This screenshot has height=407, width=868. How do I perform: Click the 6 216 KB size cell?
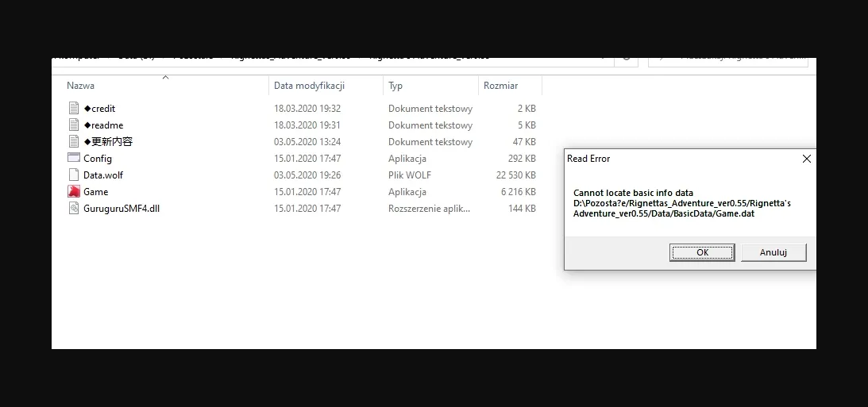coord(518,191)
